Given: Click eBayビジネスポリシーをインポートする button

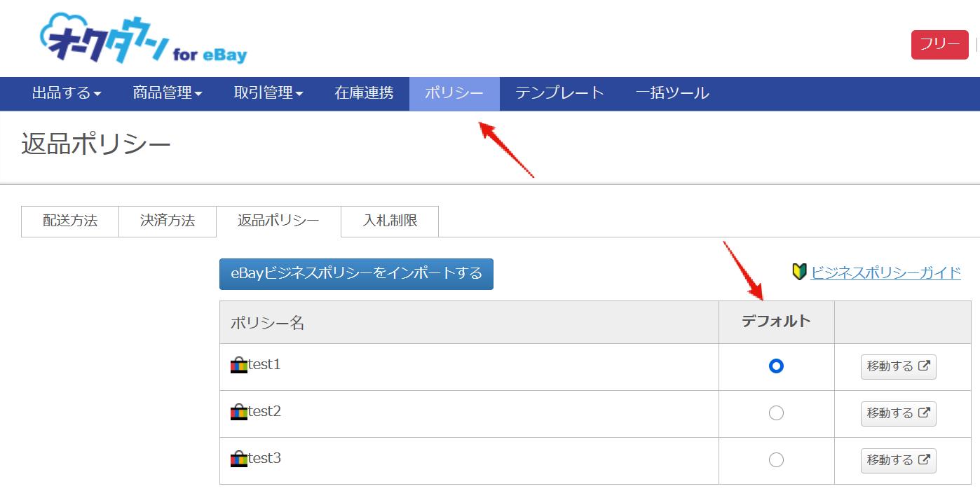Looking at the screenshot, I should coord(356,274).
